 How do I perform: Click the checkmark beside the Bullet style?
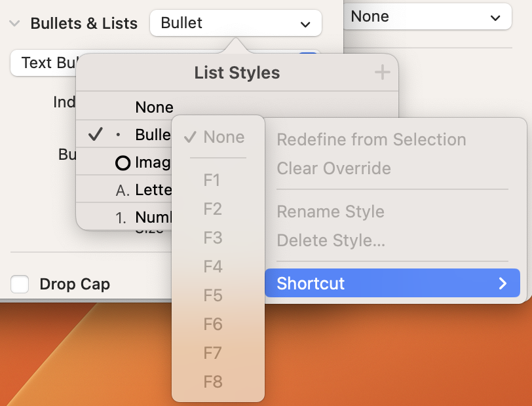[96, 135]
